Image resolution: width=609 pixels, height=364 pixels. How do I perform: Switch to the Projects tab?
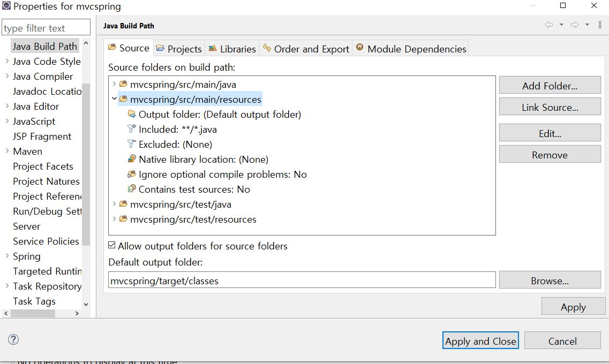click(179, 49)
